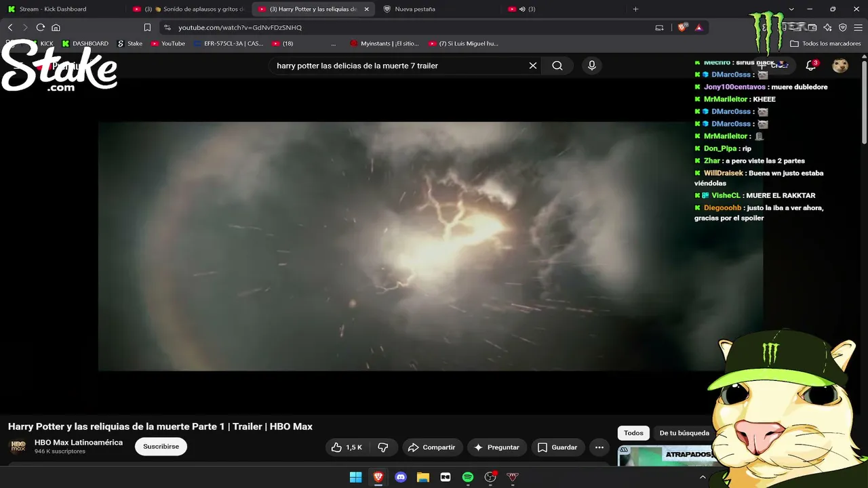The image size is (868, 488).
Task: Open Brave Shields lion icon
Action: coord(682,27)
